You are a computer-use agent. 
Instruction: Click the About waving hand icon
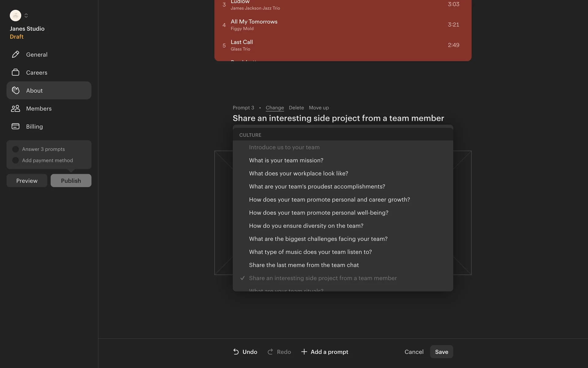click(x=15, y=90)
